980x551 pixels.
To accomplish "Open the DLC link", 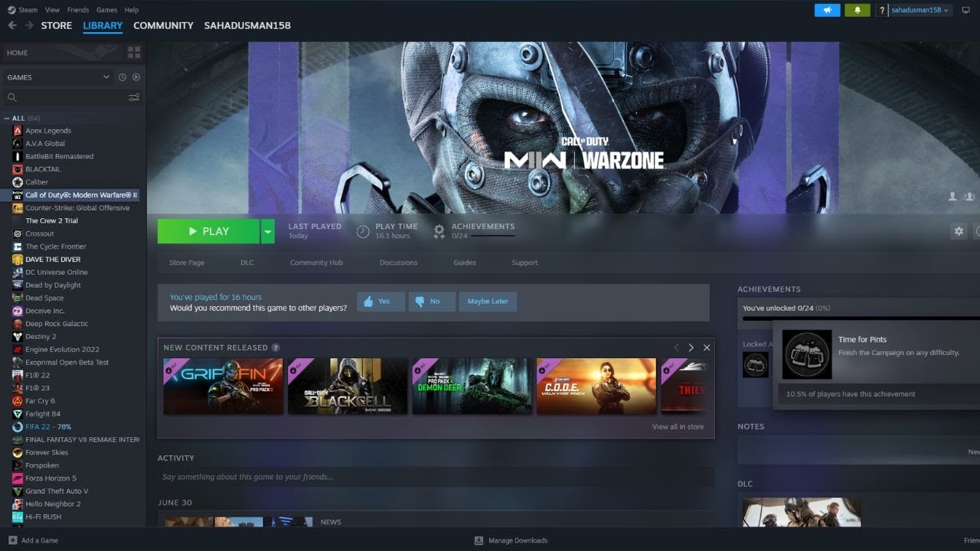I will tap(247, 262).
